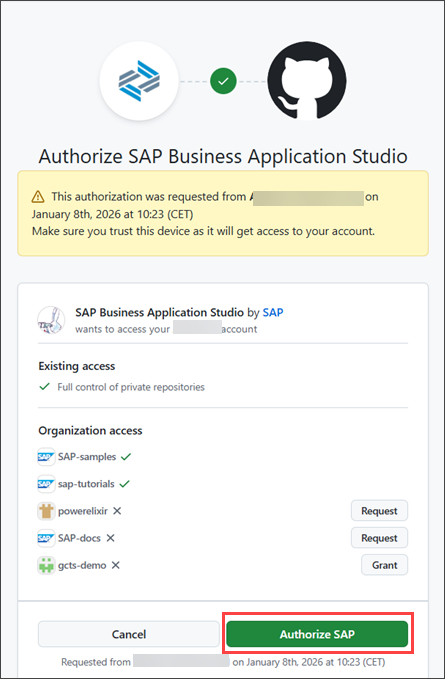Click the 'Organization access' heading

pyautogui.click(x=90, y=431)
